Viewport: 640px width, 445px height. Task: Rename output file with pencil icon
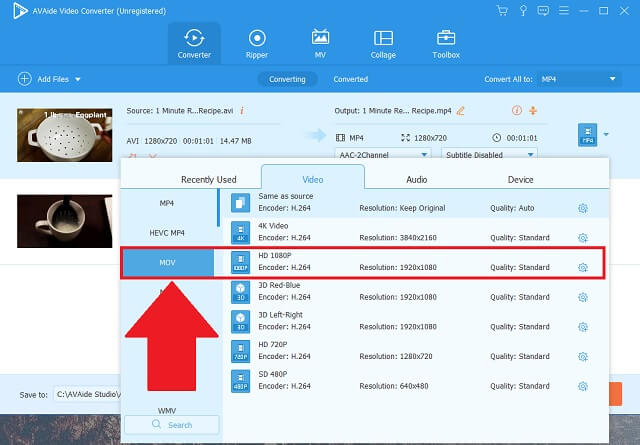pyautogui.click(x=460, y=111)
